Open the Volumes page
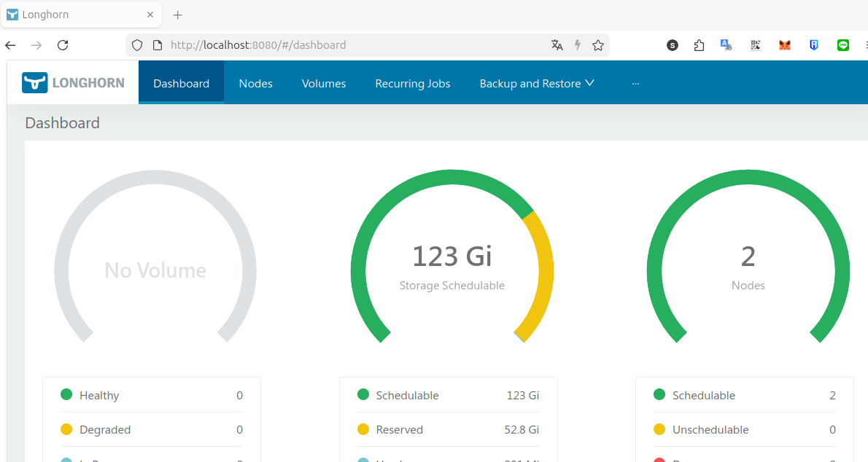The image size is (868, 462). point(324,83)
